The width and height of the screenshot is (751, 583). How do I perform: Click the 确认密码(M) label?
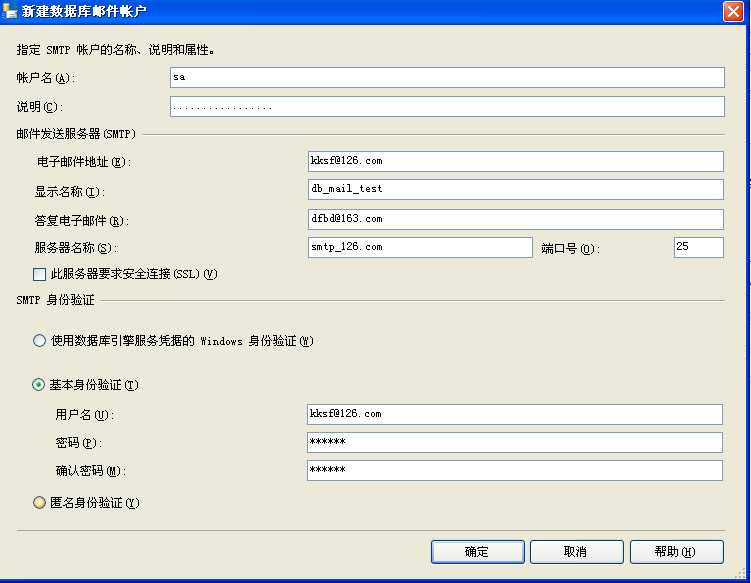tap(91, 471)
